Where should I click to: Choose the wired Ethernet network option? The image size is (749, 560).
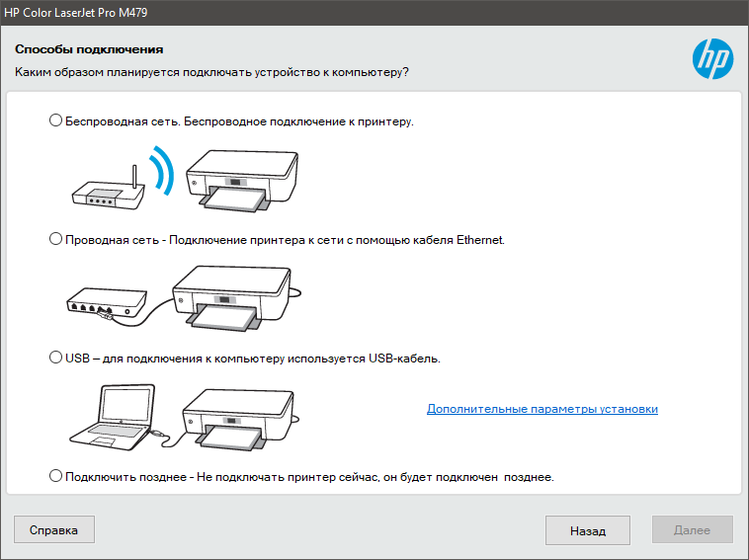click(56, 239)
